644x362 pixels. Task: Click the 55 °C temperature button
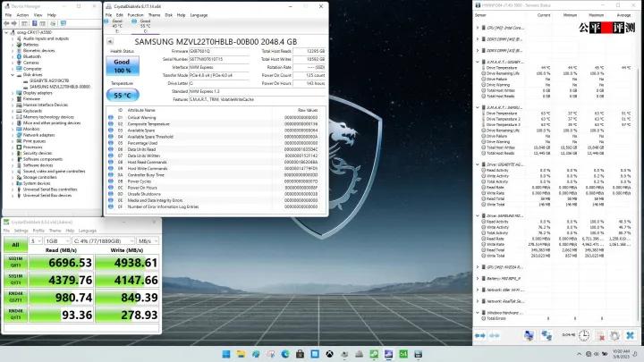pyautogui.click(x=123, y=96)
